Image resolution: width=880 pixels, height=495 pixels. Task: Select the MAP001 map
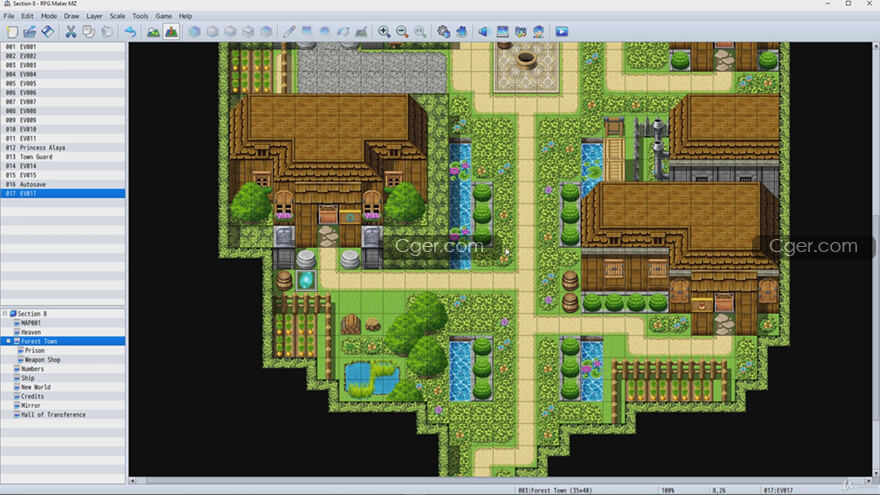(x=31, y=323)
